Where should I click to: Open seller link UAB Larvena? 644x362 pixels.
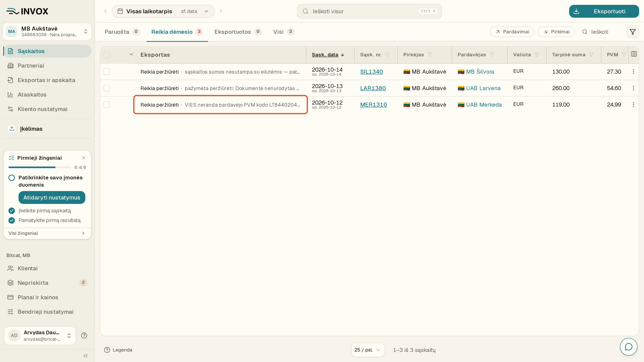coord(483,88)
